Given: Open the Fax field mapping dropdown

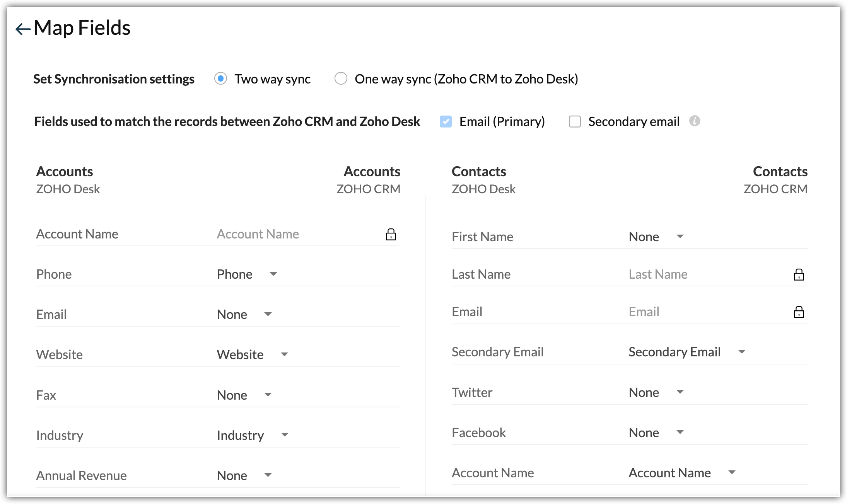Looking at the screenshot, I should point(268,395).
